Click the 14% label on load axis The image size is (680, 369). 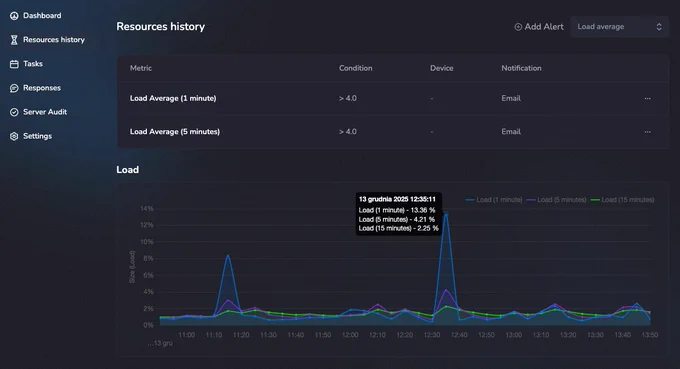(x=147, y=209)
